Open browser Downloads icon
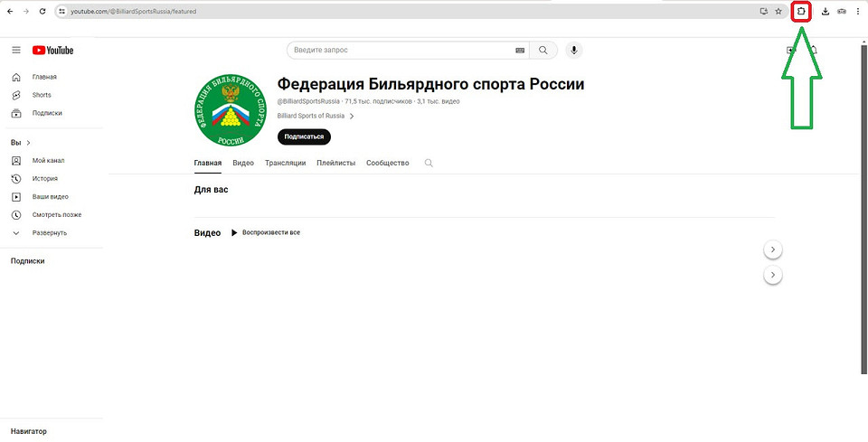This screenshot has height=442, width=868. pyautogui.click(x=826, y=11)
